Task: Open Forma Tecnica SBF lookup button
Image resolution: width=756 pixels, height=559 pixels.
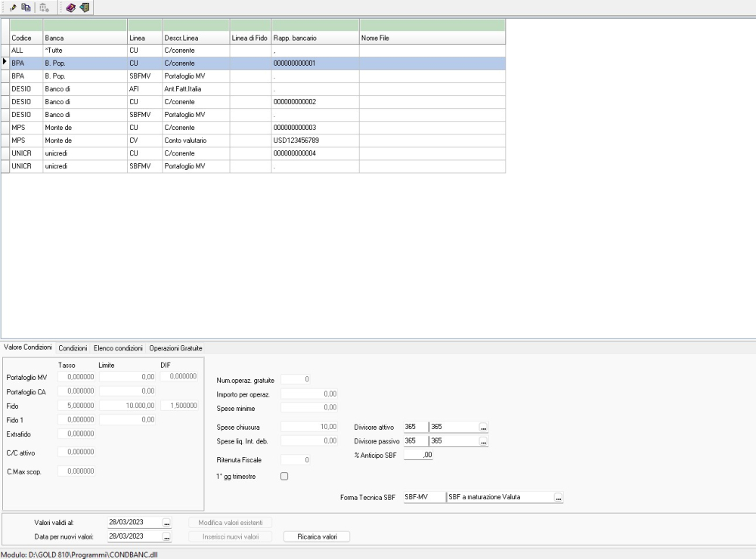Action: [x=559, y=498]
